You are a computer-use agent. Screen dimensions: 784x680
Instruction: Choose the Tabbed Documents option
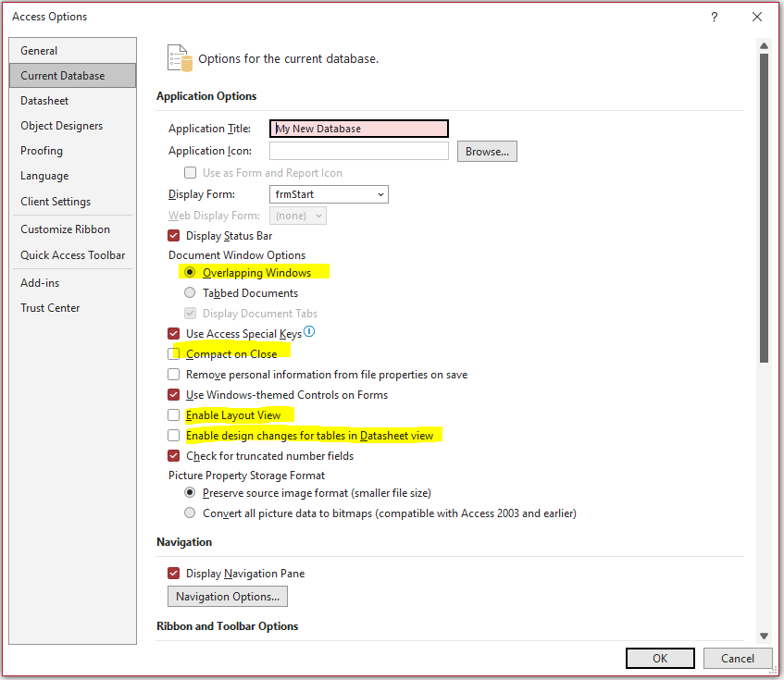190,292
